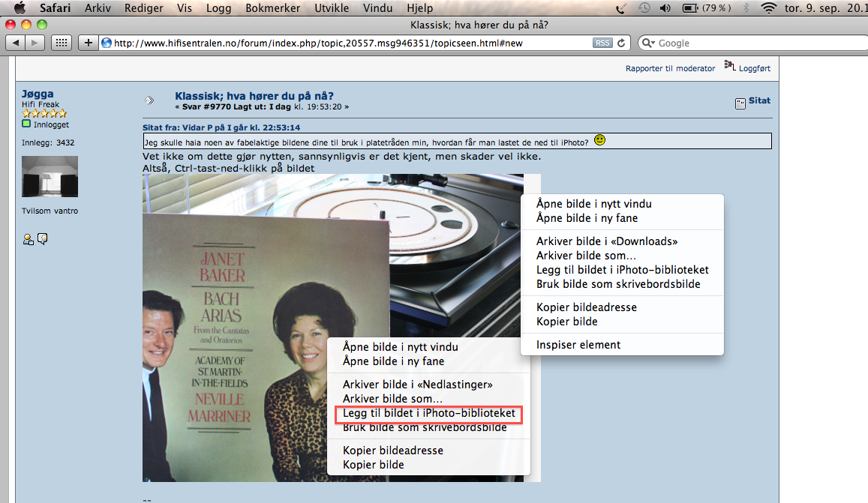Viewport: 868px width, 503px height.
Task: Add bookmark with the plus button
Action: coord(88,43)
